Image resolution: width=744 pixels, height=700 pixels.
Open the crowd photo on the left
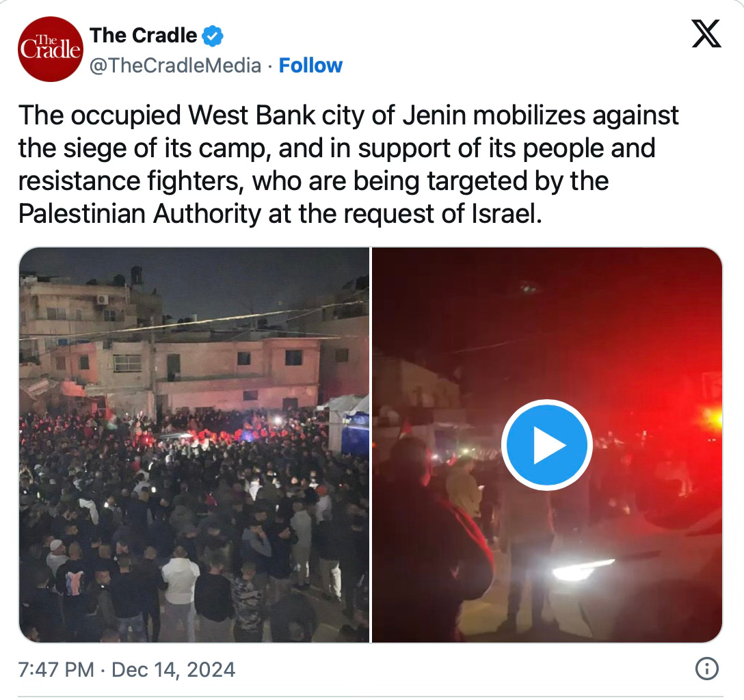point(194,445)
